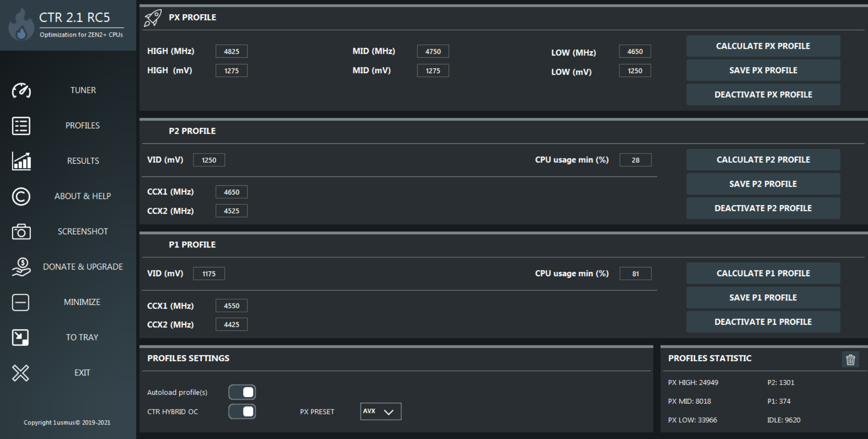Click the CTR 2.1 RC5 title

click(x=75, y=17)
